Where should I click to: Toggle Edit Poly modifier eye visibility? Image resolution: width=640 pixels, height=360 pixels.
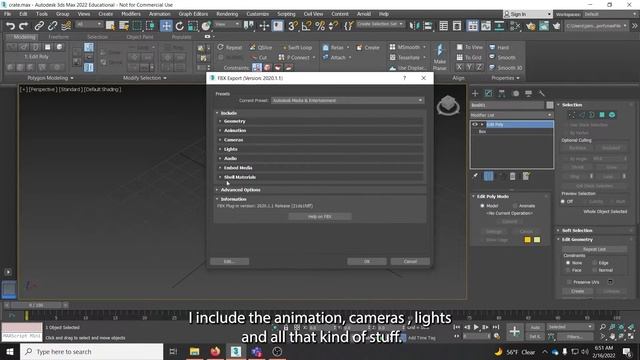pyautogui.click(x=475, y=124)
